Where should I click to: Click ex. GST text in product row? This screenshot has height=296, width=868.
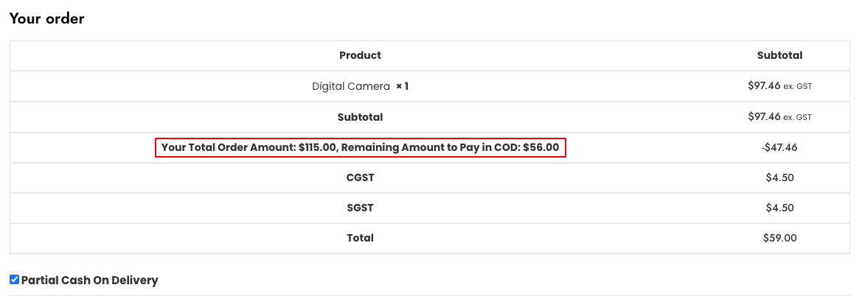click(x=798, y=87)
